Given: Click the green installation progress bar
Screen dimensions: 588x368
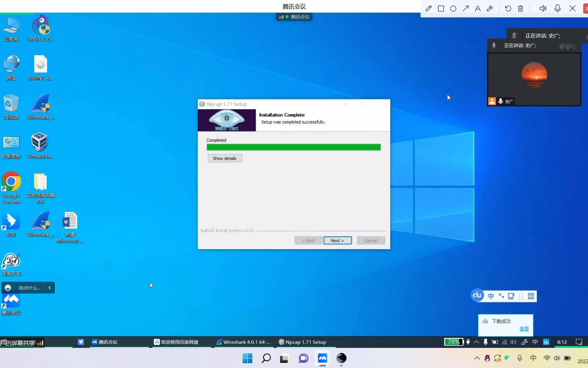Looking at the screenshot, I should (294, 147).
